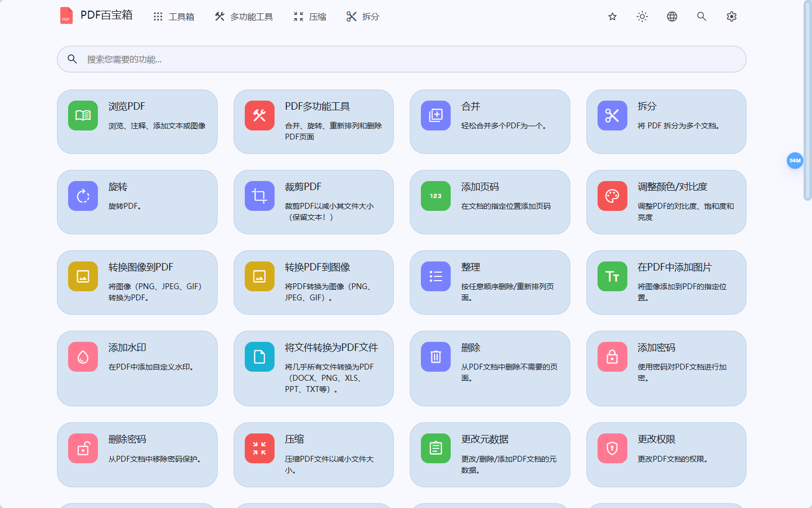Click the PDF百宝箱 brand name

(106, 15)
